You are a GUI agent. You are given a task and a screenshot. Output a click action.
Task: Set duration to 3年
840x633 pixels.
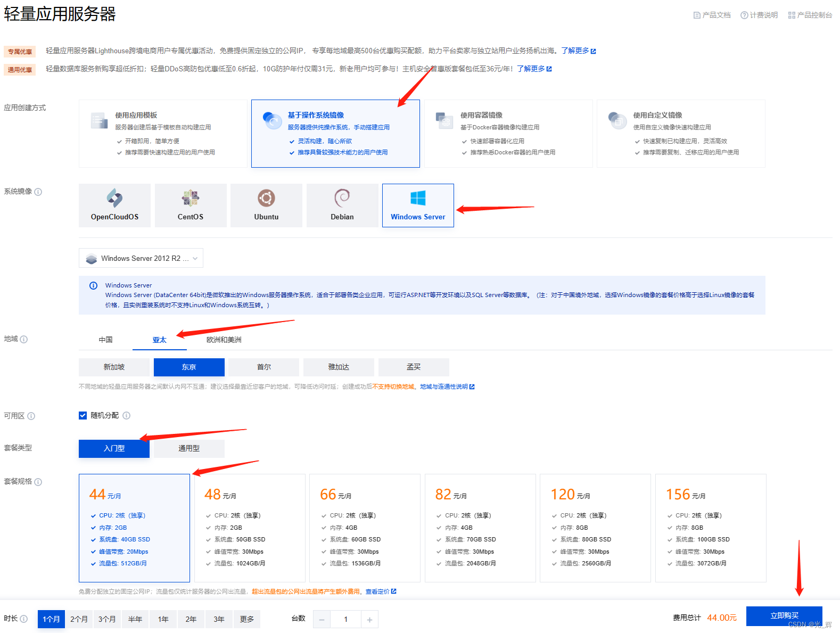(219, 619)
